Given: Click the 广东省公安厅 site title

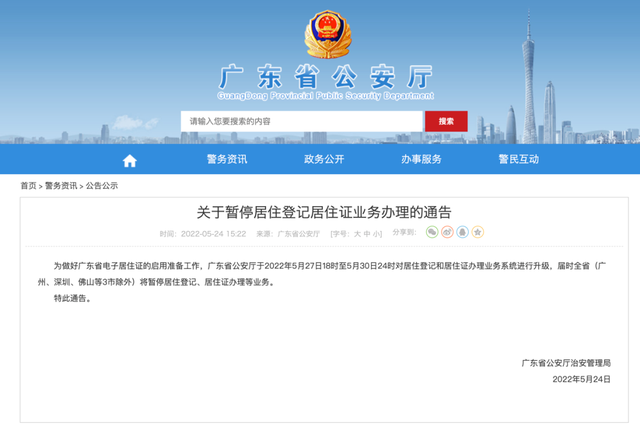Looking at the screenshot, I should tap(325, 77).
